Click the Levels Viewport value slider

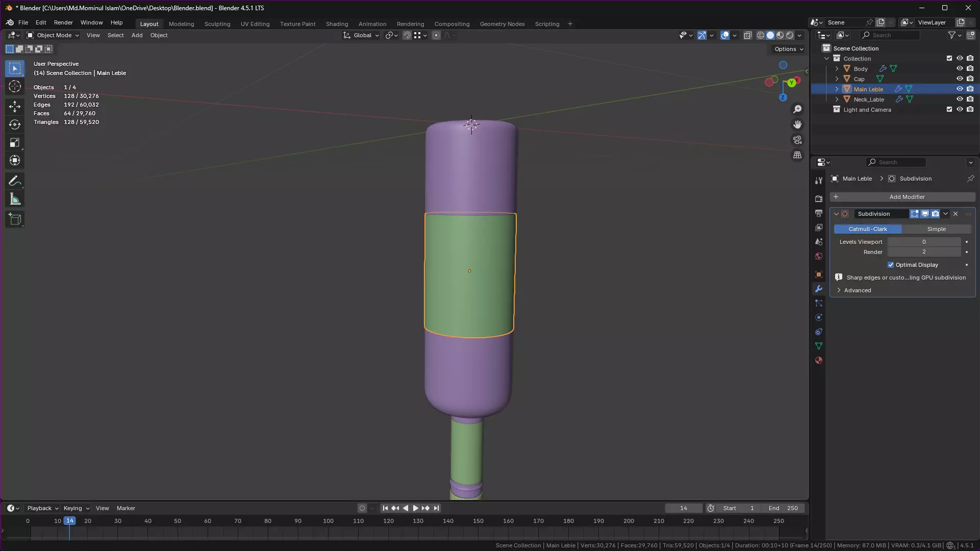coord(923,242)
